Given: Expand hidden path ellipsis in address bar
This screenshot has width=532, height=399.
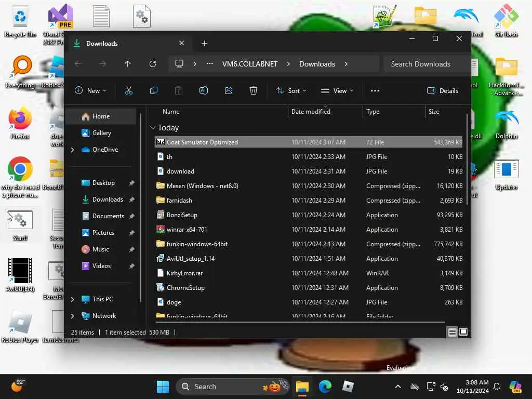Looking at the screenshot, I should (210, 63).
